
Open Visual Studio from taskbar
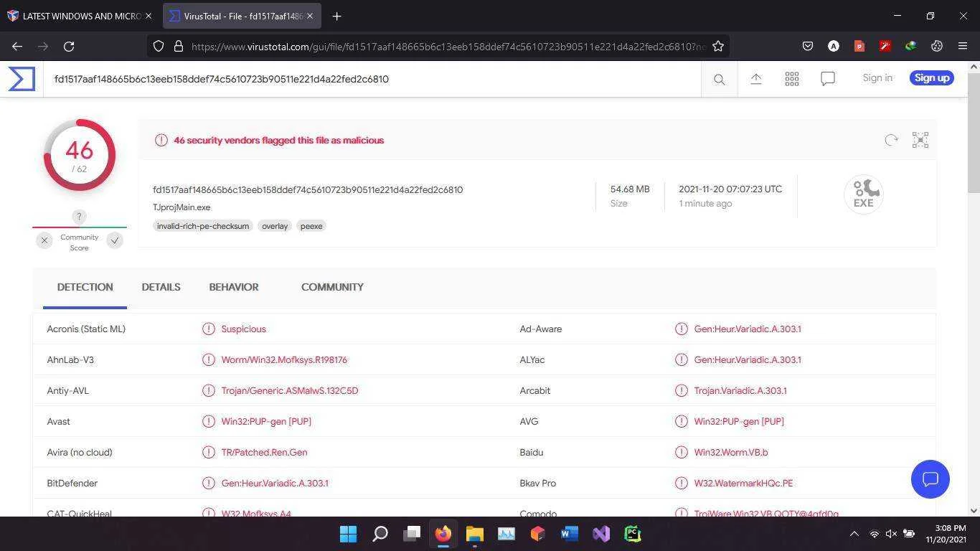click(x=601, y=534)
